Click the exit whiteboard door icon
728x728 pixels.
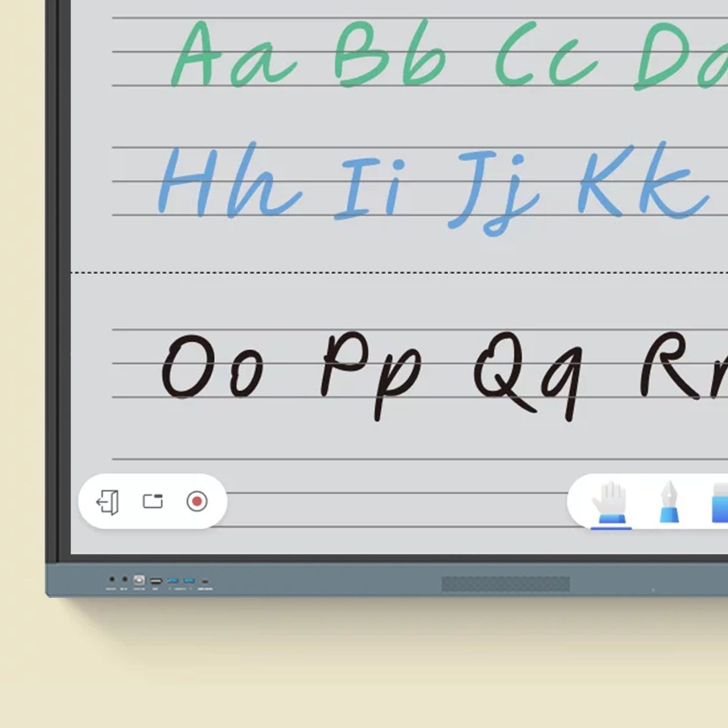108,502
